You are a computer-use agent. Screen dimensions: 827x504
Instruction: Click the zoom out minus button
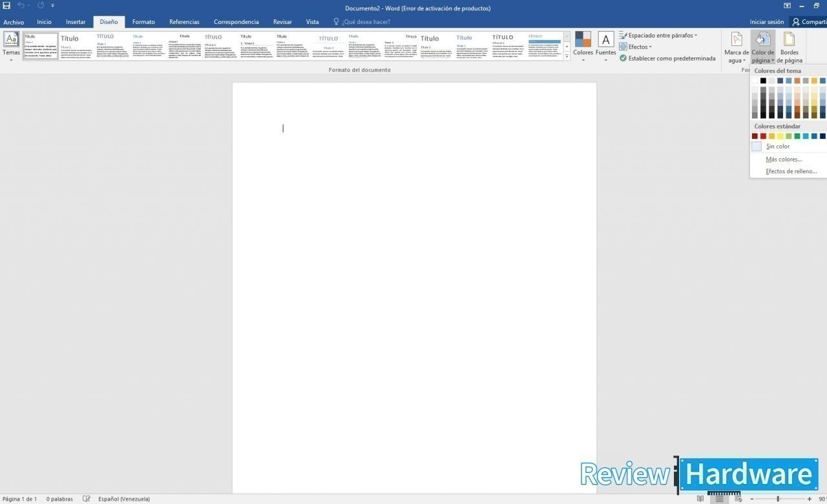click(752, 499)
